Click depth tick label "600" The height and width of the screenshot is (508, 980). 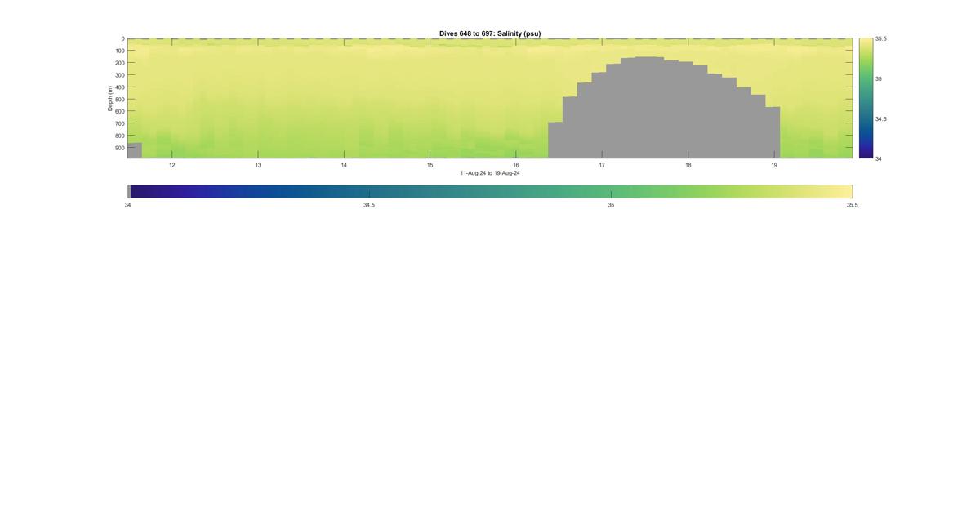point(120,111)
